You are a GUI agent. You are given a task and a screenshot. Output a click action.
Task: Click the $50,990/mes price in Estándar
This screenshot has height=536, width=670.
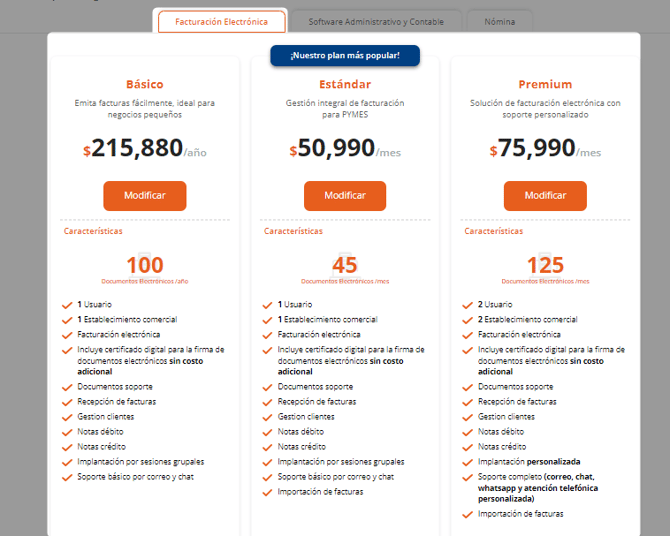click(345, 148)
